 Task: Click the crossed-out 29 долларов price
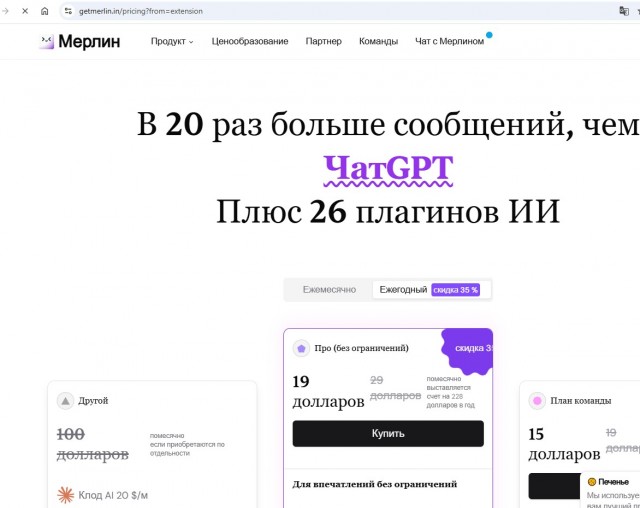pyautogui.click(x=395, y=388)
